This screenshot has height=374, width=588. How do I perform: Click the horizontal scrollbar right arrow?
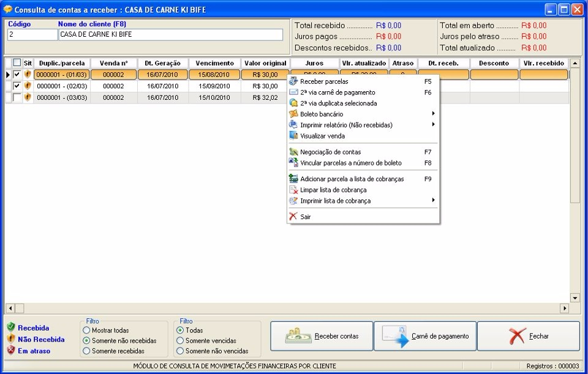[564, 308]
